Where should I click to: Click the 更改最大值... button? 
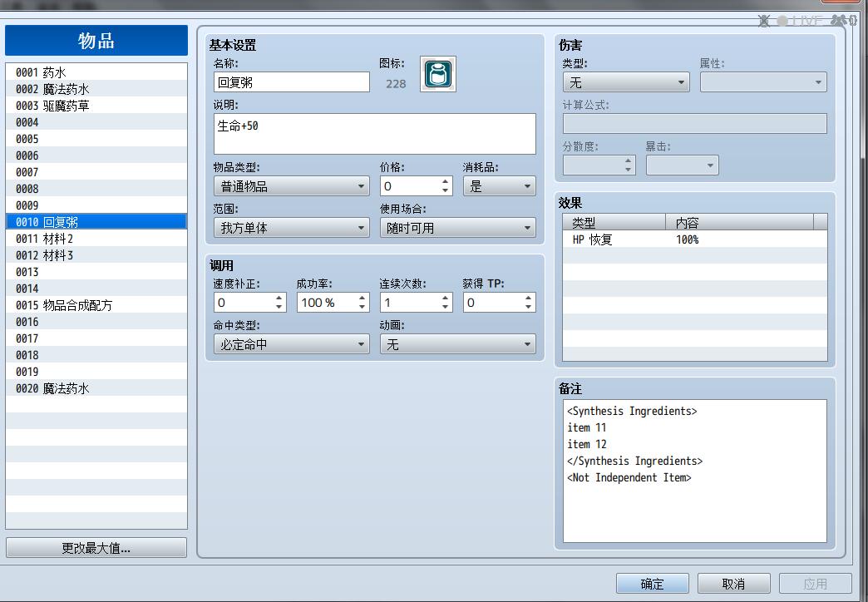point(96,548)
